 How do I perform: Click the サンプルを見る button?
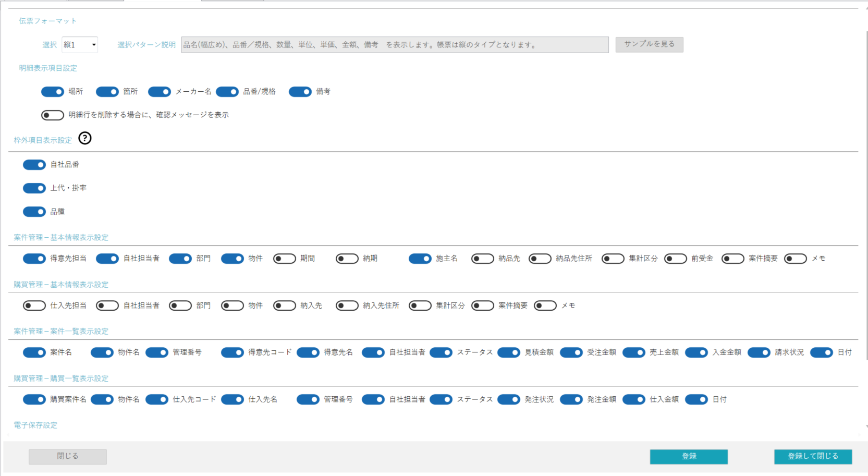click(649, 44)
